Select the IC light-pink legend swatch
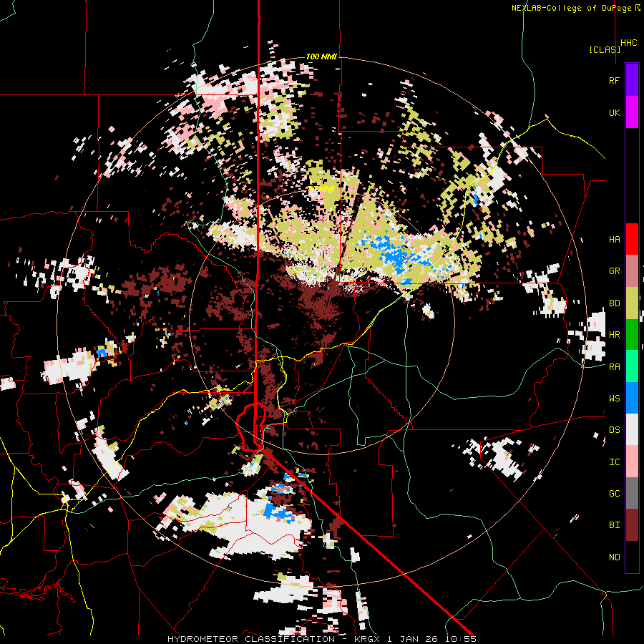Image resolution: width=644 pixels, height=644 pixels. [x=632, y=462]
